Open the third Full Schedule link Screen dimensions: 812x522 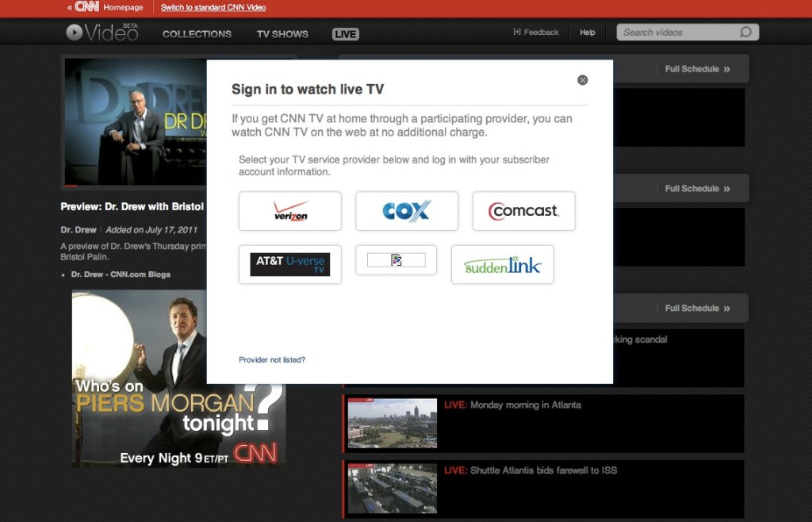point(698,308)
